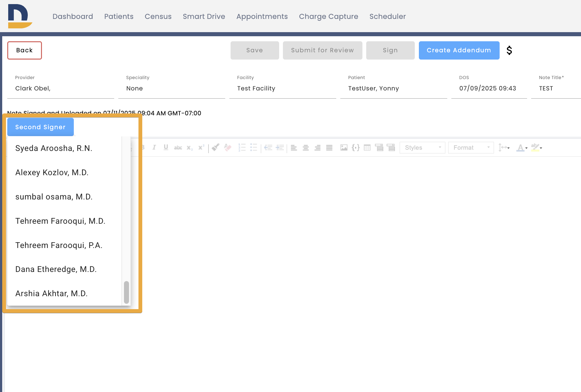
Task: Pick Tehreem Farooqui, P.A. option
Action: [64, 245]
